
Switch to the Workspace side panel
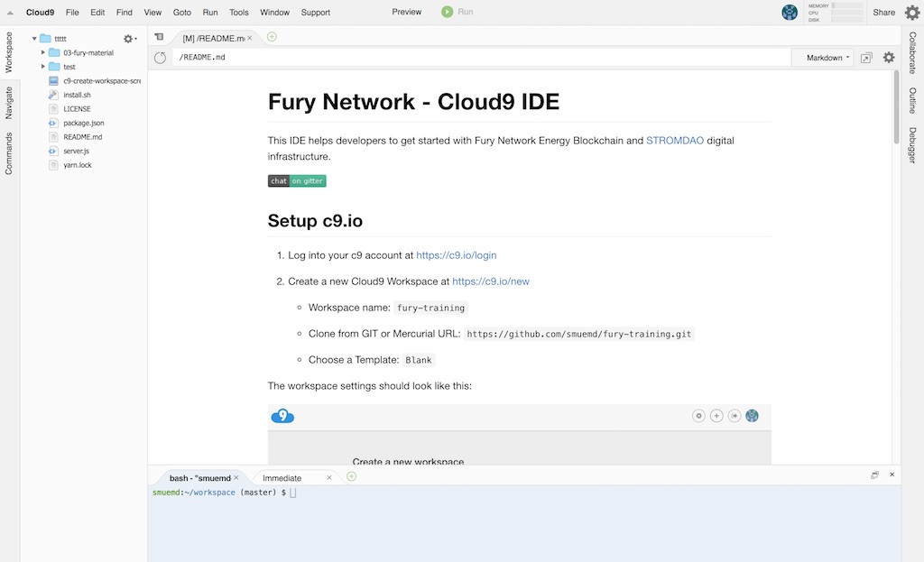(9, 52)
